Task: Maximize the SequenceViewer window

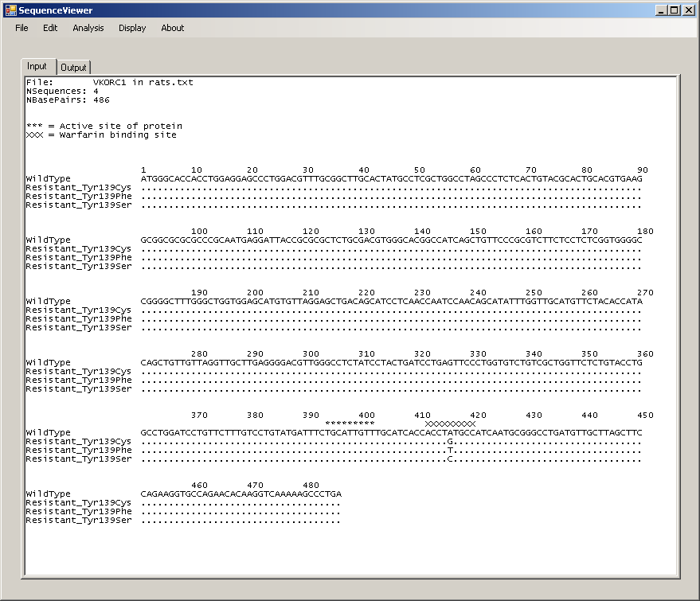Action: (675, 10)
